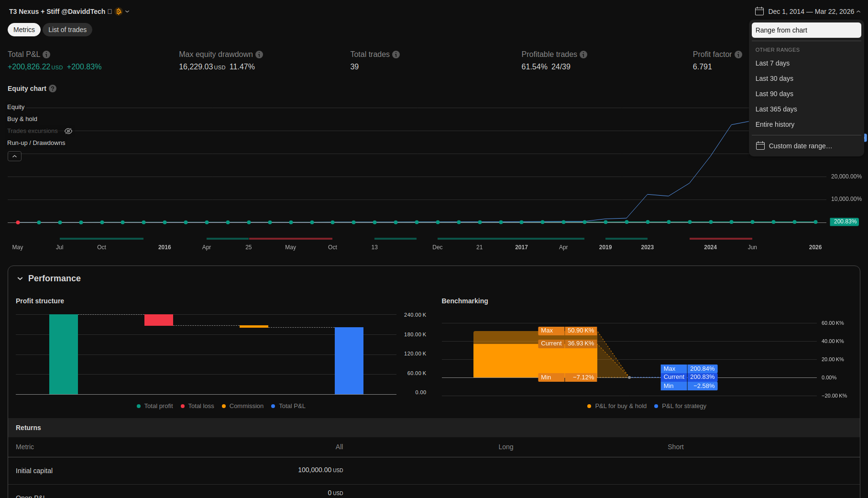868x498 pixels.
Task: Collapse the equity chart legend
Action: [14, 156]
